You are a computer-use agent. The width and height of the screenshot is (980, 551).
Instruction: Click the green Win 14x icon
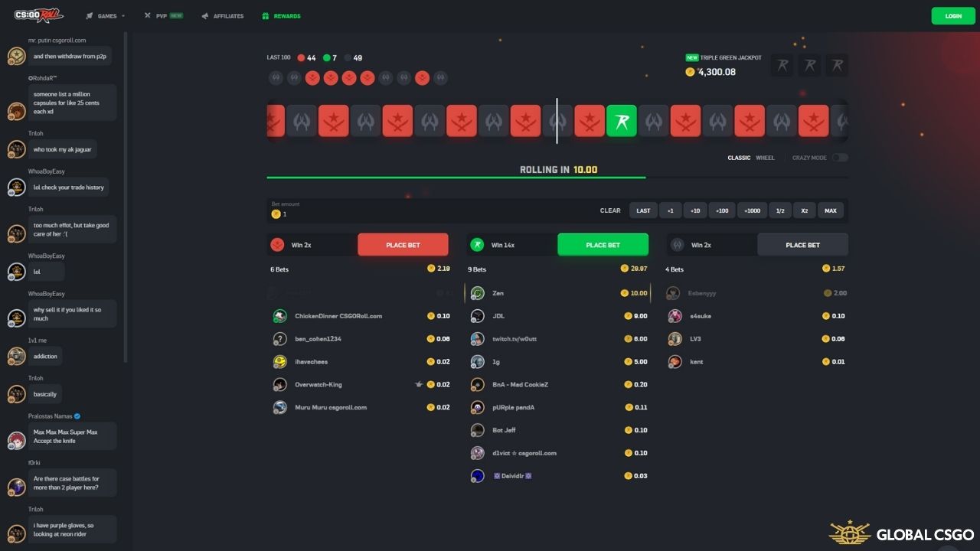[x=477, y=245]
